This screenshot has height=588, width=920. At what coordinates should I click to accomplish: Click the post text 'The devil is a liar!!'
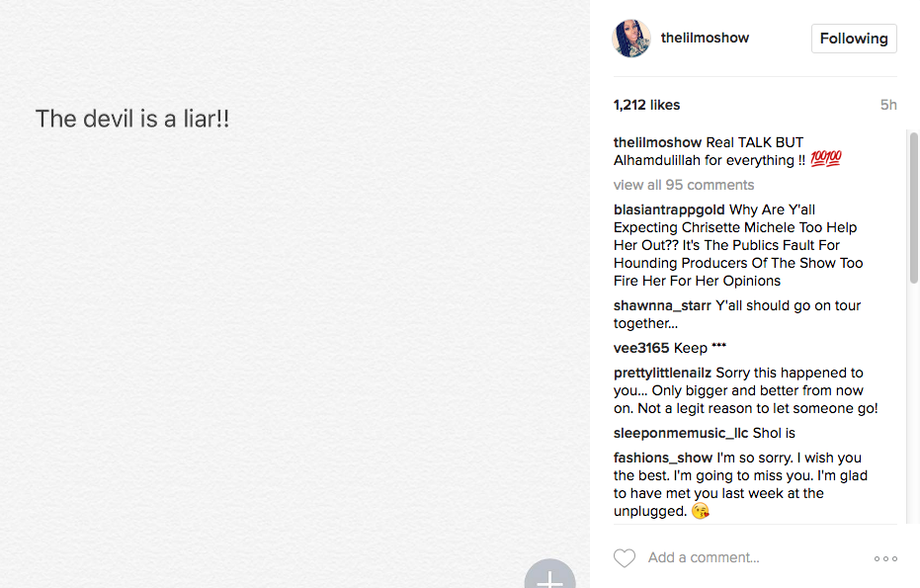pyautogui.click(x=132, y=119)
